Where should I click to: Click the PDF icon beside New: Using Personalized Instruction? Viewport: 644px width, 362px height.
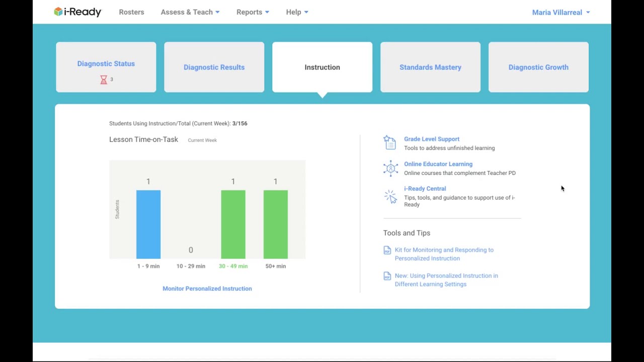pos(387,276)
